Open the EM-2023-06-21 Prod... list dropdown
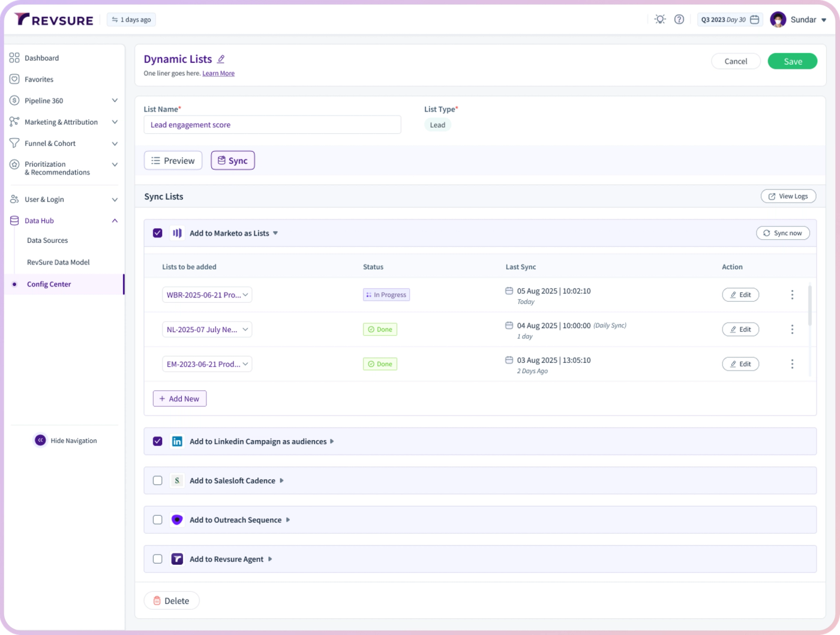 [x=207, y=364]
